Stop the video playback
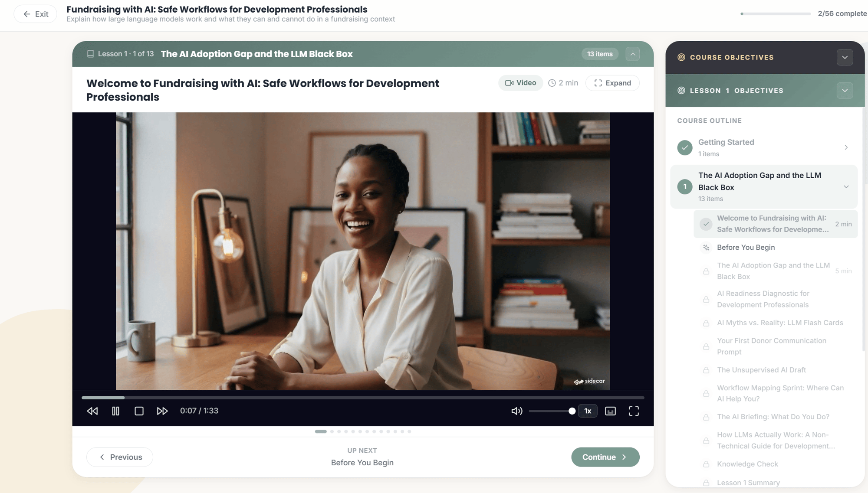The width and height of the screenshot is (868, 493). (x=139, y=411)
